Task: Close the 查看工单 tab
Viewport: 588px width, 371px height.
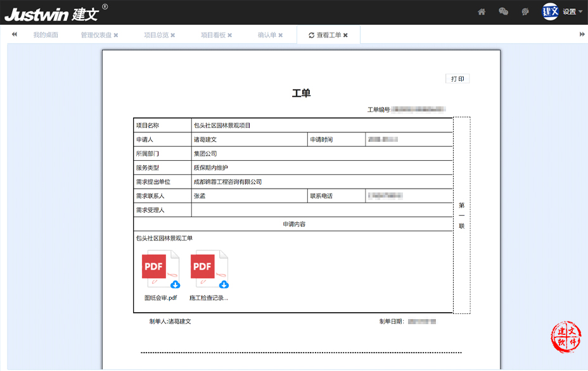Action: (345, 35)
